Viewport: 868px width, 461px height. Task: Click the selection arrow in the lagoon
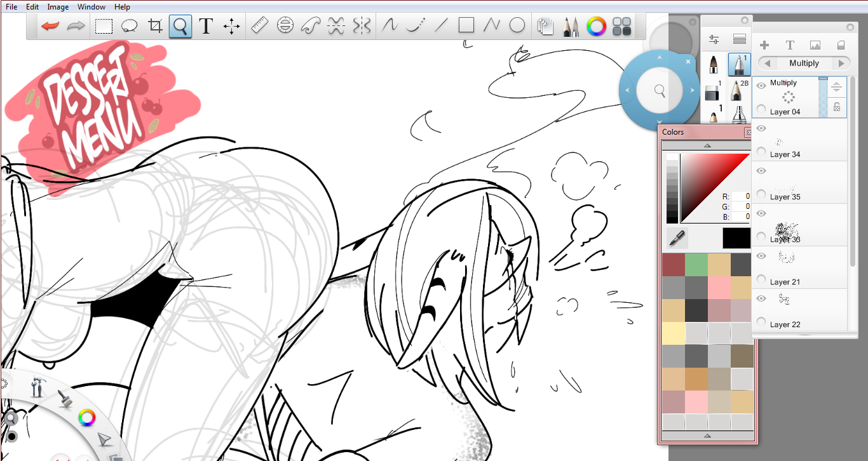click(104, 439)
